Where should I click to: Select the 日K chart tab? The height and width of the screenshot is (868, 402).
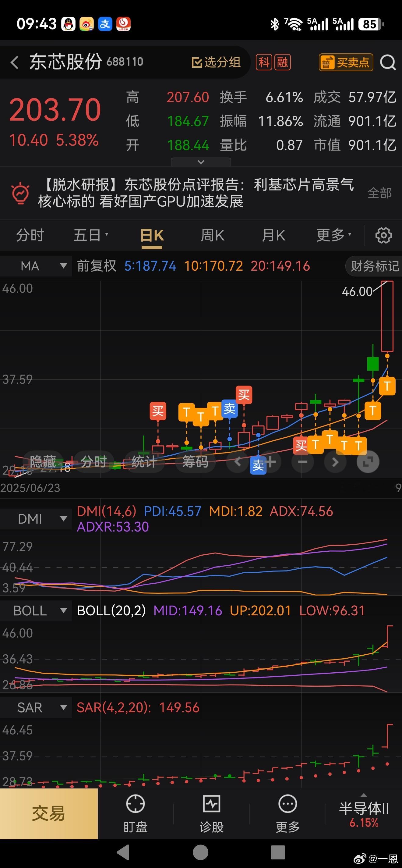tap(152, 235)
